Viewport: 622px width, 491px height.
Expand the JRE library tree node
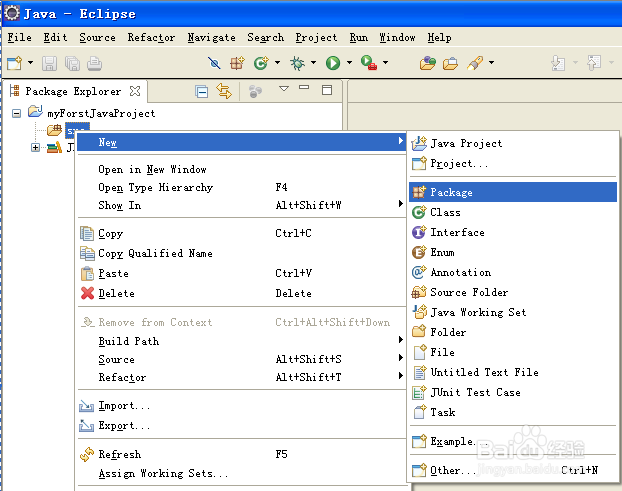(35, 148)
